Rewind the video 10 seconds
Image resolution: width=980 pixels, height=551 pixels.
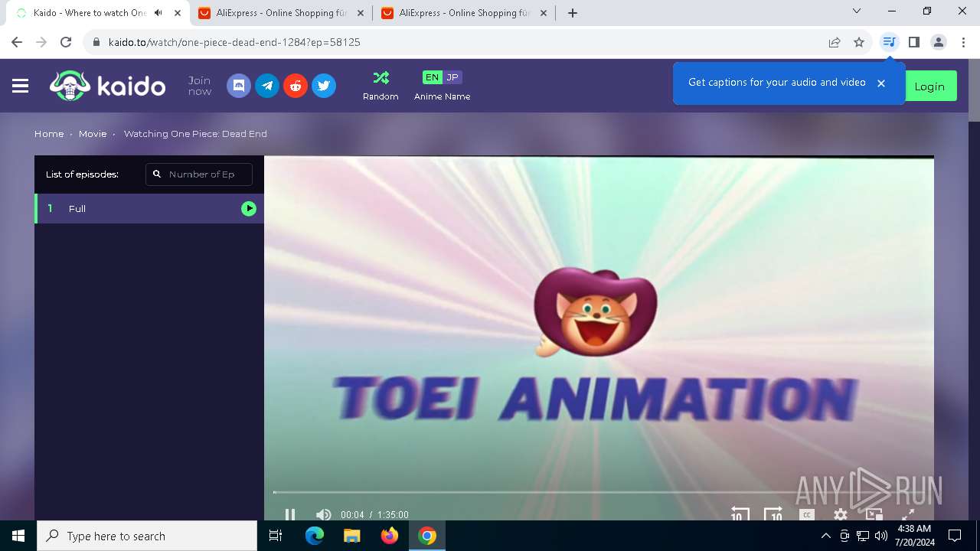coord(739,514)
